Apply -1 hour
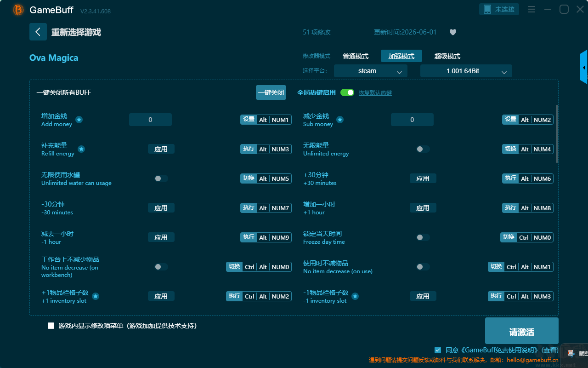Viewport: 588px width, 368px height. tap(161, 237)
